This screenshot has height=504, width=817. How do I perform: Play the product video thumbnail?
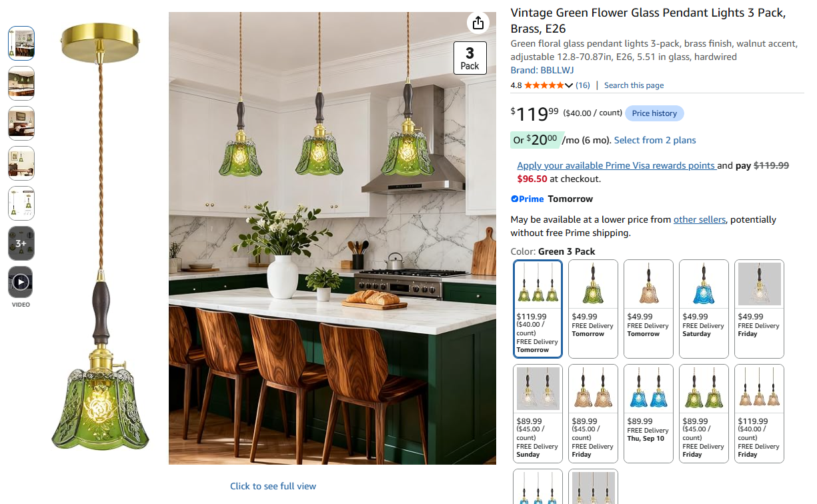coord(21,282)
